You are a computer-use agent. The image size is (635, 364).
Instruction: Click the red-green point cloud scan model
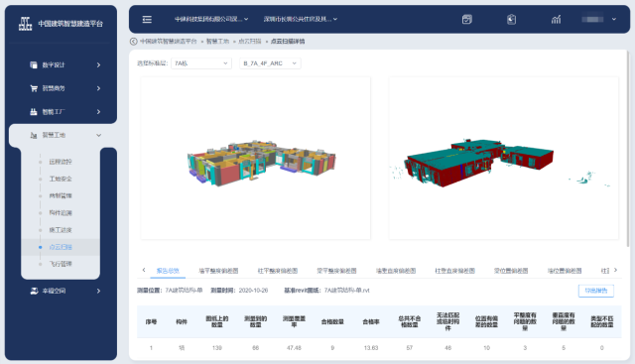[480, 163]
